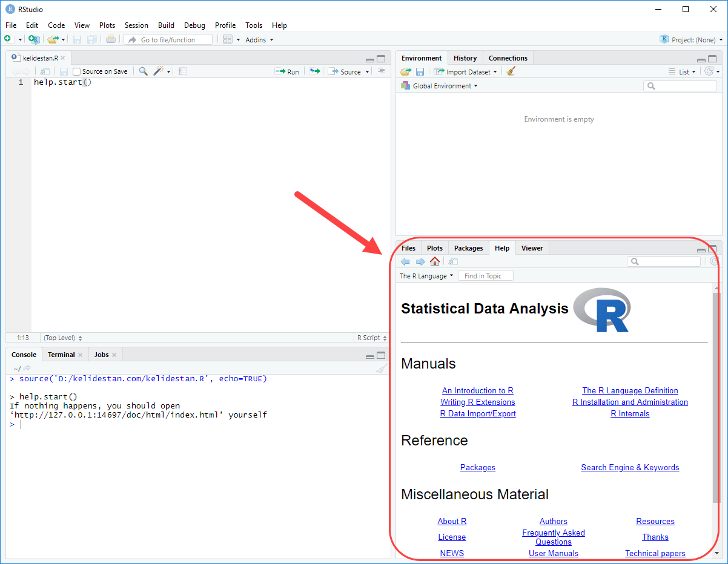The height and width of the screenshot is (564, 728).
Task: Click the compile report notebook icon
Action: 183,71
